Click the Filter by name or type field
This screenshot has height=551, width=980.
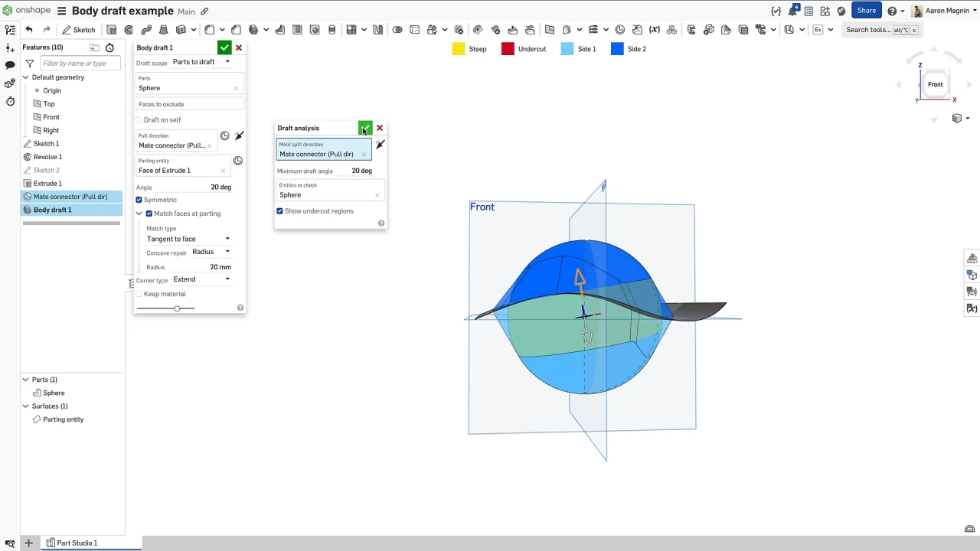(x=79, y=64)
